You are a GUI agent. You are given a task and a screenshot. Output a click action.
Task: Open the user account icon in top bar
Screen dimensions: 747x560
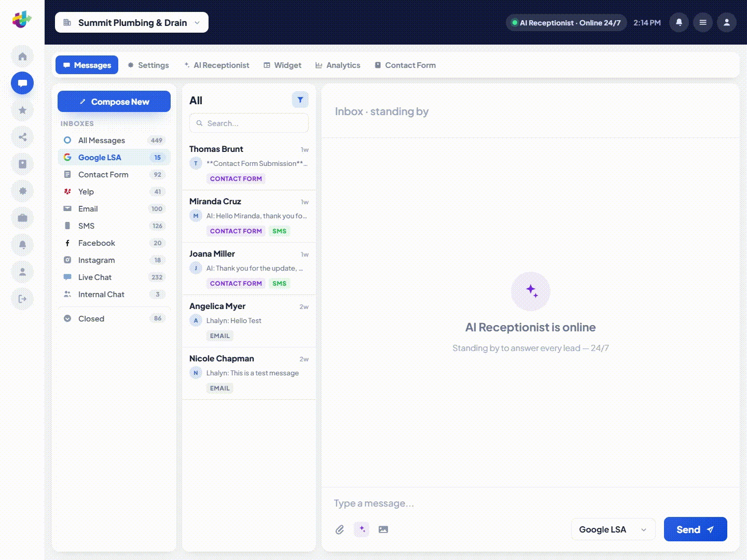pyautogui.click(x=727, y=22)
